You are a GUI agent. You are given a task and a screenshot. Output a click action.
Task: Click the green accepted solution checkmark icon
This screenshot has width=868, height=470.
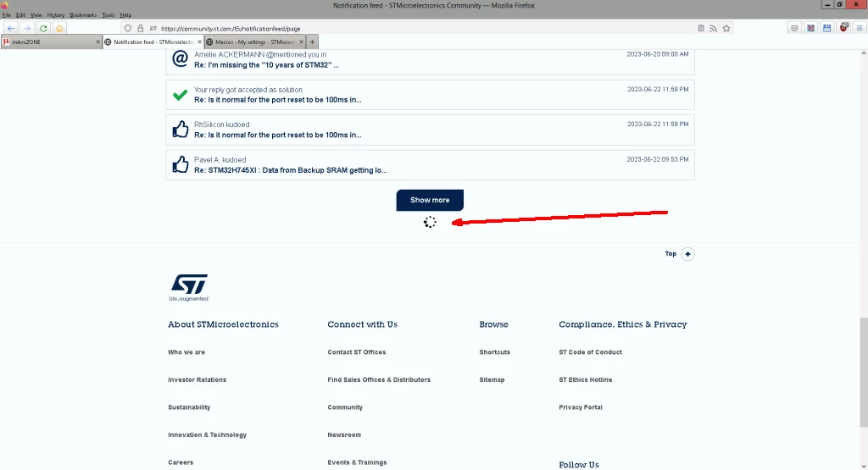[180, 95]
